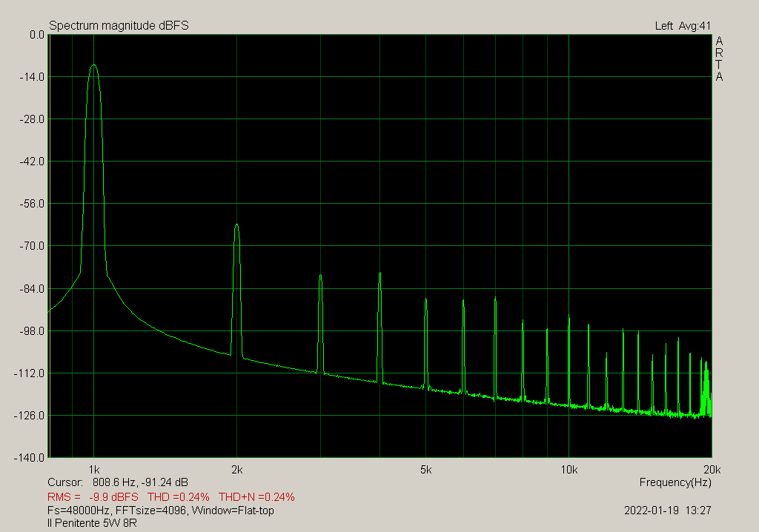Click the 10k frequency axis label
The width and height of the screenshot is (759, 532).
tap(569, 470)
